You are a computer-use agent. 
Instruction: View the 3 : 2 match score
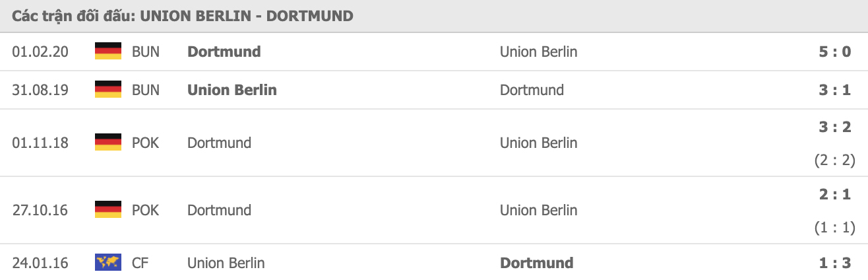[x=835, y=127]
